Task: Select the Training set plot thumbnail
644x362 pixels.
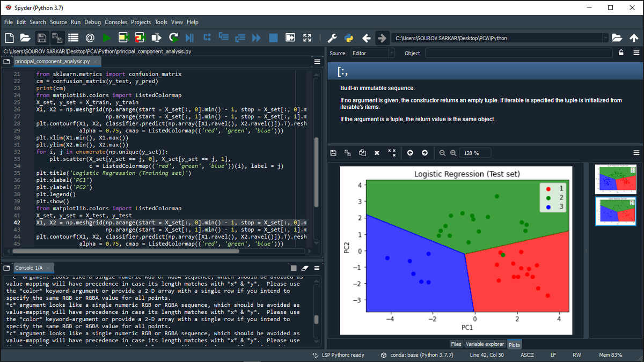Action: coord(616,180)
